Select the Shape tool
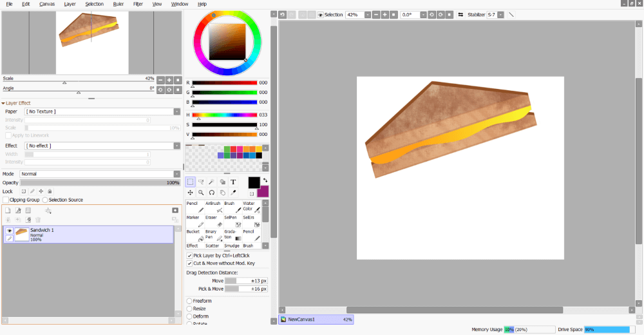Image resolution: width=644 pixels, height=335 pixels. point(222,182)
